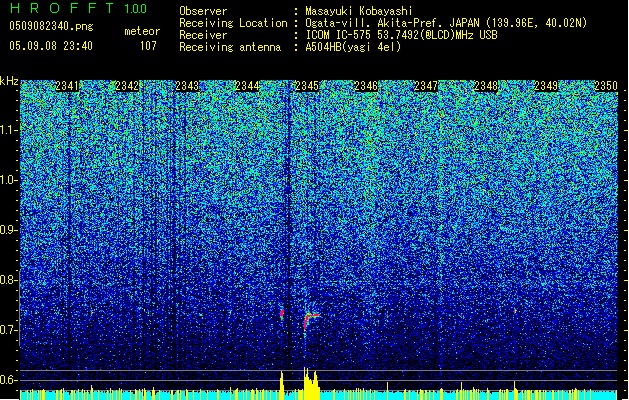Click the meteor count value 107
The width and height of the screenshot is (629, 400).
pos(148,46)
